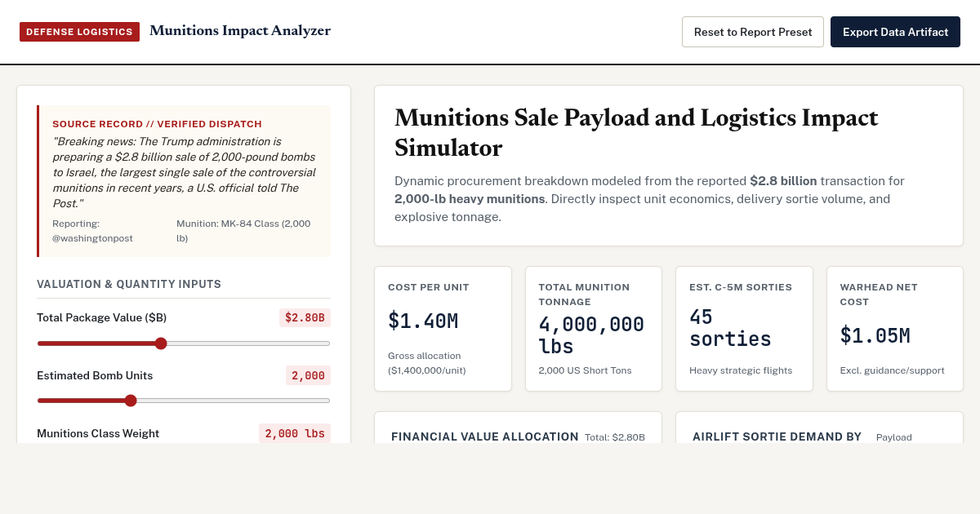980x514 pixels.
Task: Click the Estimated Bomb Units label
Action: [95, 375]
